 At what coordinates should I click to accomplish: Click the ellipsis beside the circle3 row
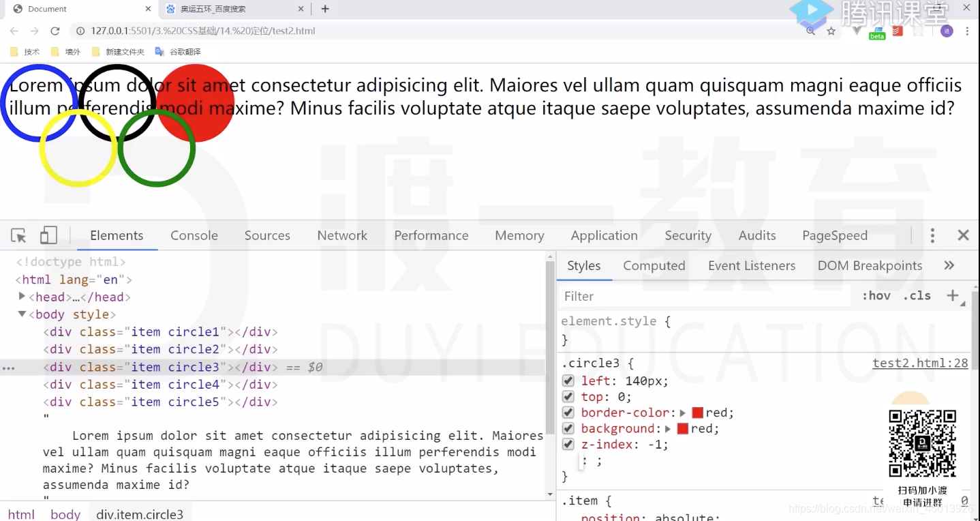[x=8, y=368]
